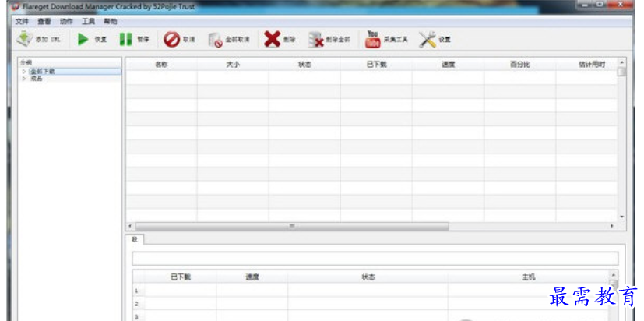Expand the 全部下载 tree node
This screenshot has width=644, height=321.
(x=24, y=72)
